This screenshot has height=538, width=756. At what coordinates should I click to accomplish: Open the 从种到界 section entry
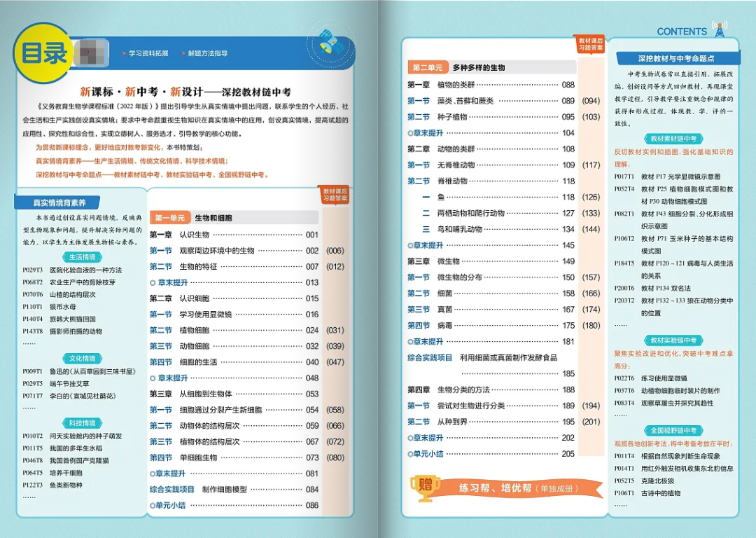click(491, 422)
